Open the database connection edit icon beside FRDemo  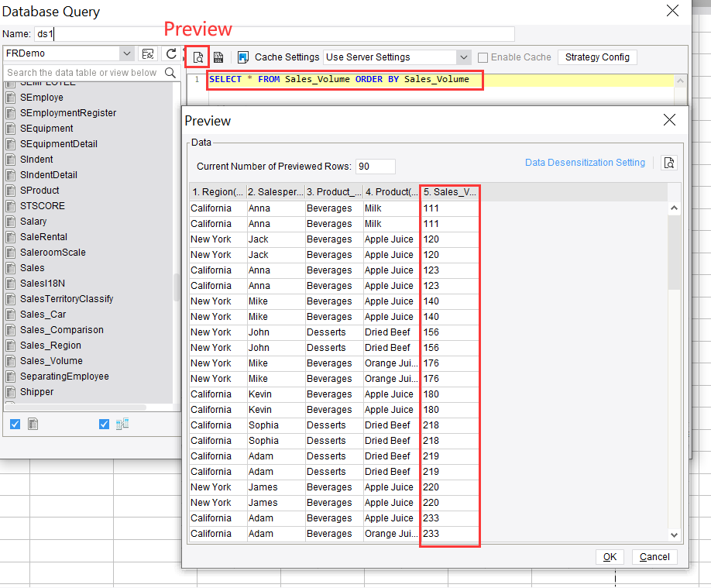click(148, 54)
